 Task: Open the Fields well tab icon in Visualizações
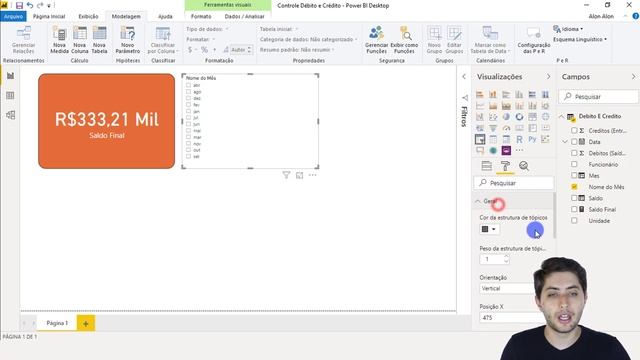(487, 166)
